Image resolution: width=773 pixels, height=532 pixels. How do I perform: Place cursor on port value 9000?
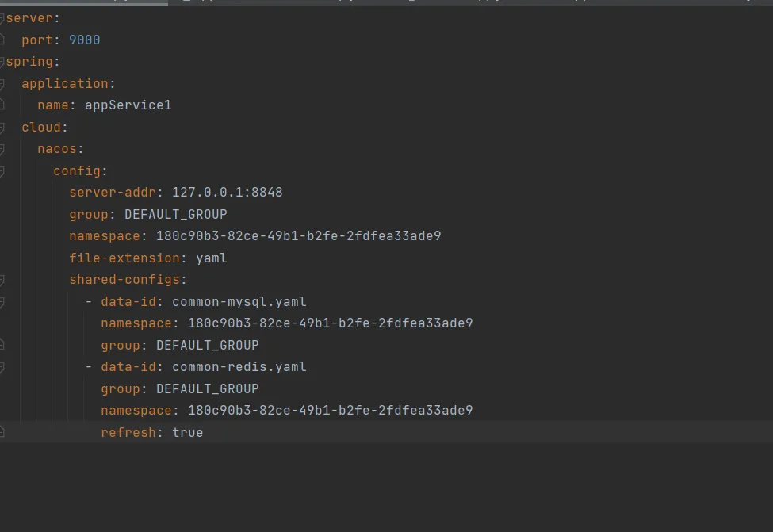click(x=84, y=40)
